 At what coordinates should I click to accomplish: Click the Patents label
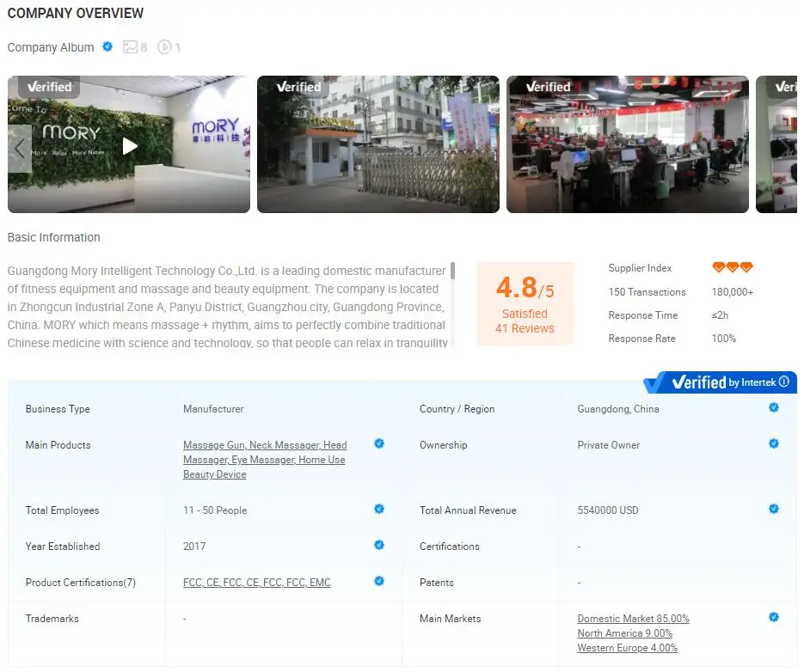tap(436, 583)
